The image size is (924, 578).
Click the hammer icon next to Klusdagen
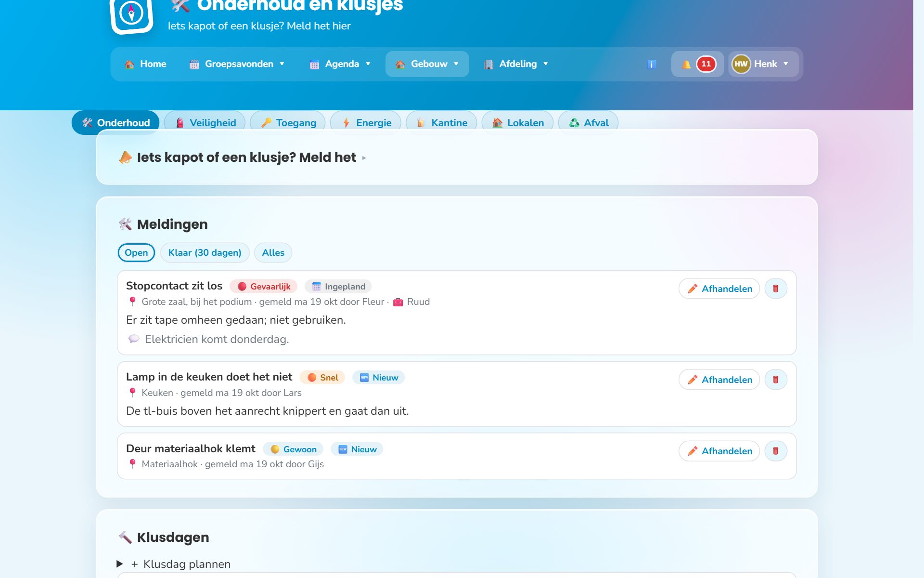click(125, 537)
